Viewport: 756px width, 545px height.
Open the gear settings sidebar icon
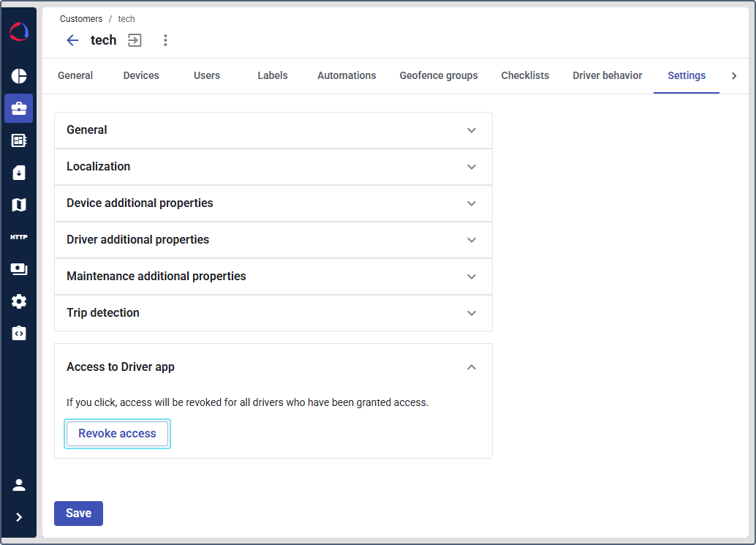[19, 301]
